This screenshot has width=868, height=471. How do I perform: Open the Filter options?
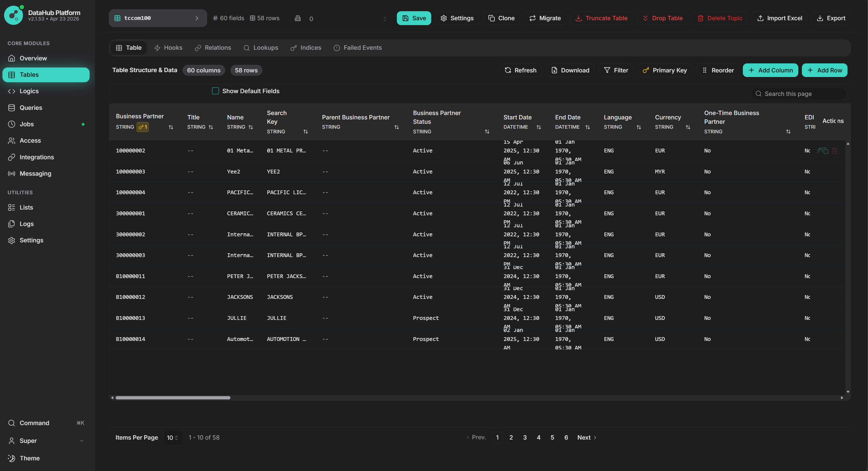coord(616,70)
